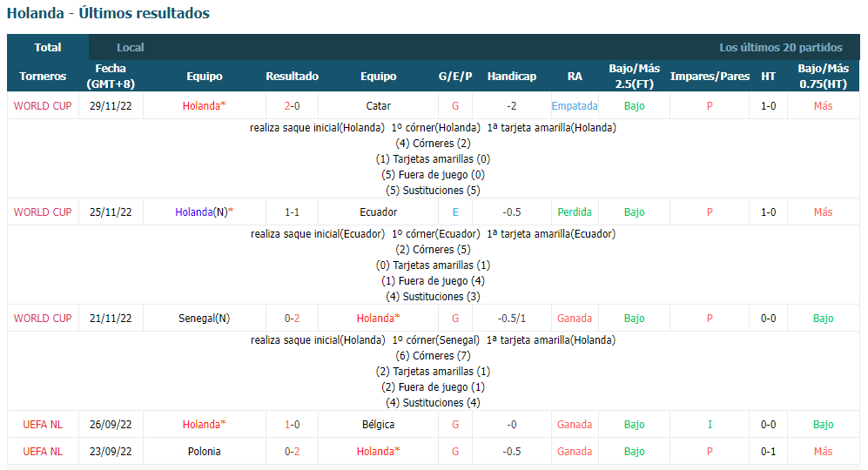Click Holanda* team in the Catar match row
Viewport: 868px width, 470px height.
coord(205,105)
